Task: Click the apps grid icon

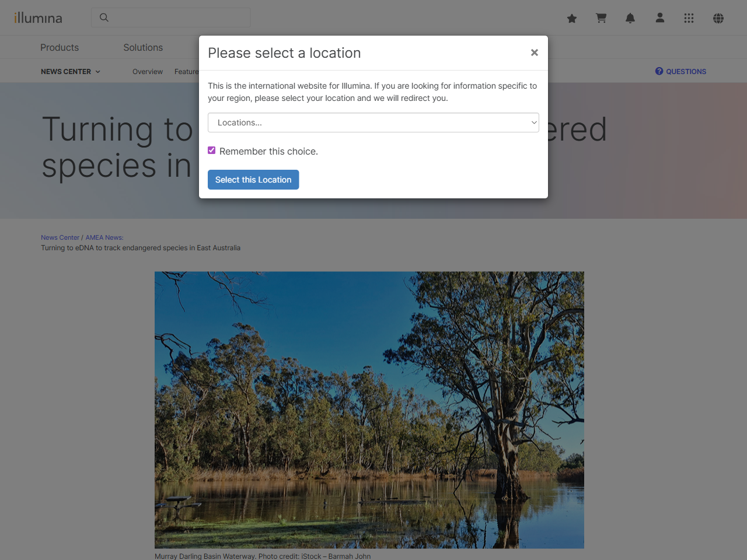Action: tap(689, 18)
